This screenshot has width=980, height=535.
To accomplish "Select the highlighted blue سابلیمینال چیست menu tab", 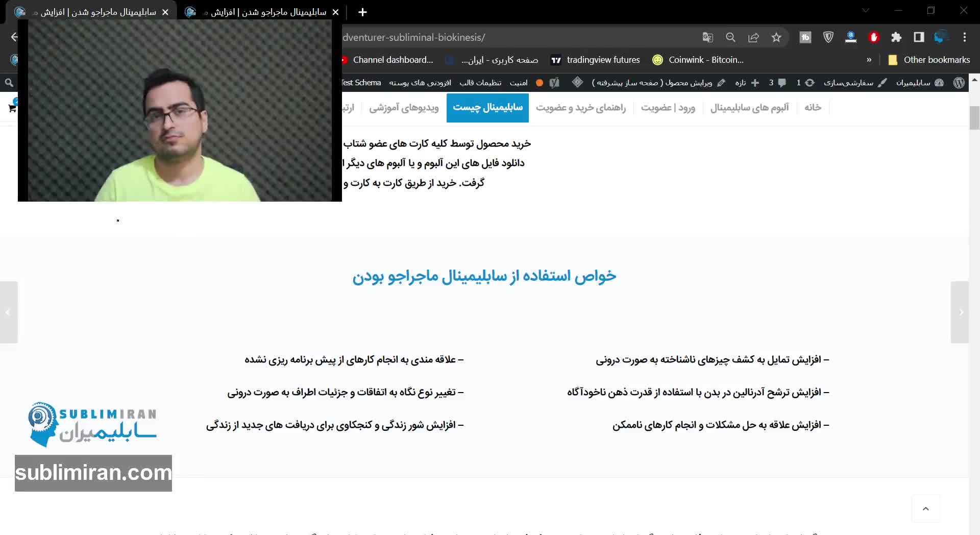I will click(487, 108).
